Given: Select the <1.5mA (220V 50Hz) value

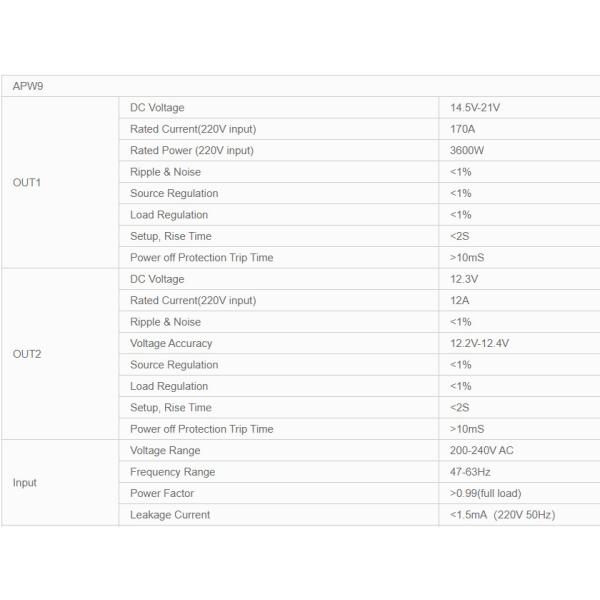Looking at the screenshot, I should [503, 515].
